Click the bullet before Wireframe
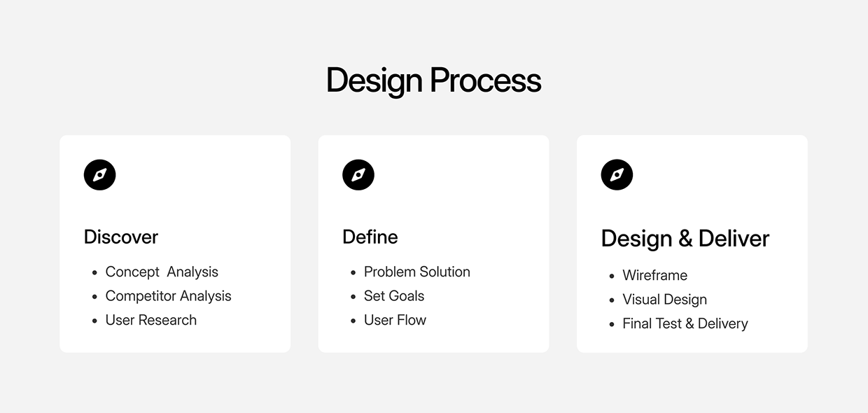Viewport: 868px width, 413px height. (612, 276)
